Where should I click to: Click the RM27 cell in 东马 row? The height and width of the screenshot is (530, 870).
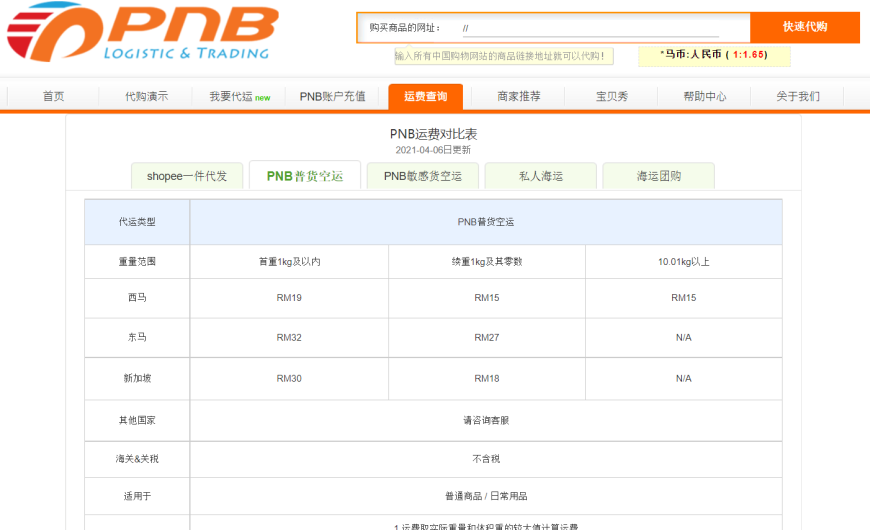click(x=487, y=337)
